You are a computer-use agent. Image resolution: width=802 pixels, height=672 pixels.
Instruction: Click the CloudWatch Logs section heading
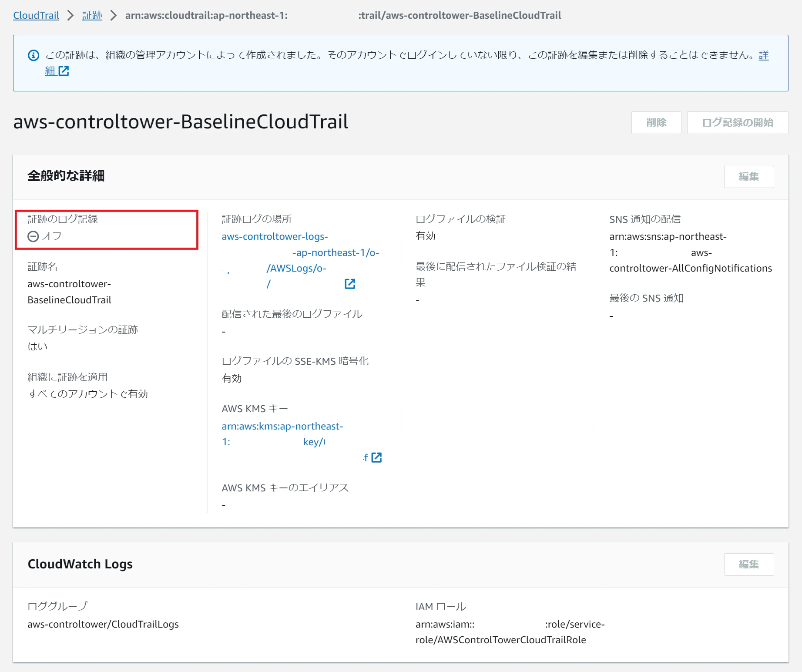80,564
